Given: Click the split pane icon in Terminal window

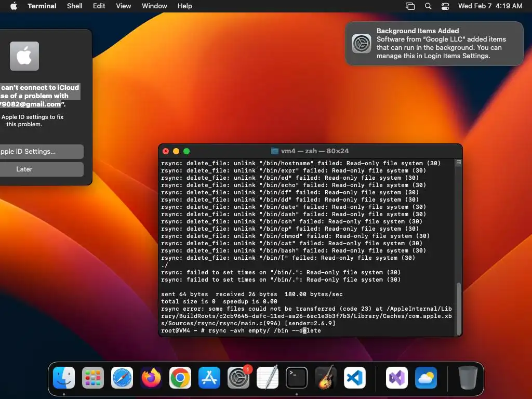Looking at the screenshot, I should coord(459,163).
